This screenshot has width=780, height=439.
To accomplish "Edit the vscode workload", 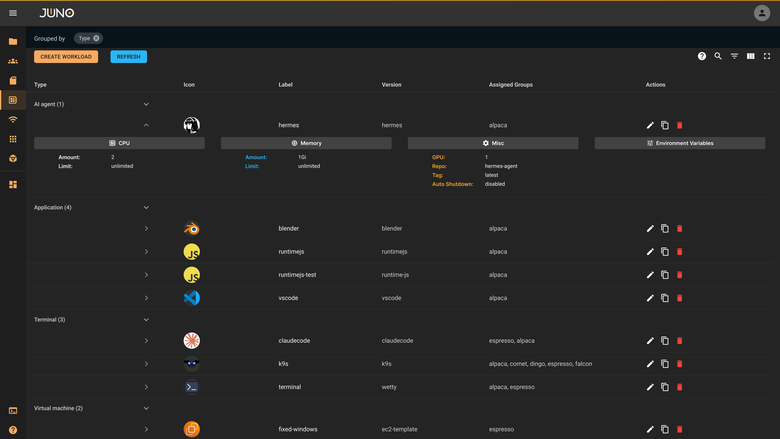I will [650, 298].
